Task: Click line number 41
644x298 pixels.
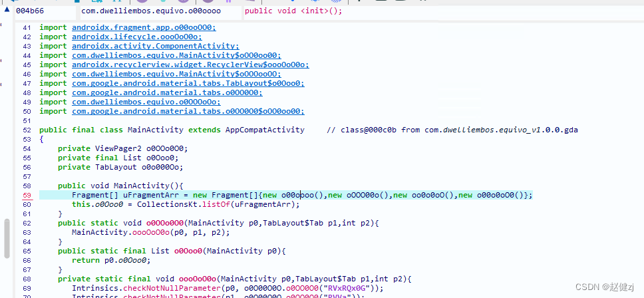Action: click(27, 27)
